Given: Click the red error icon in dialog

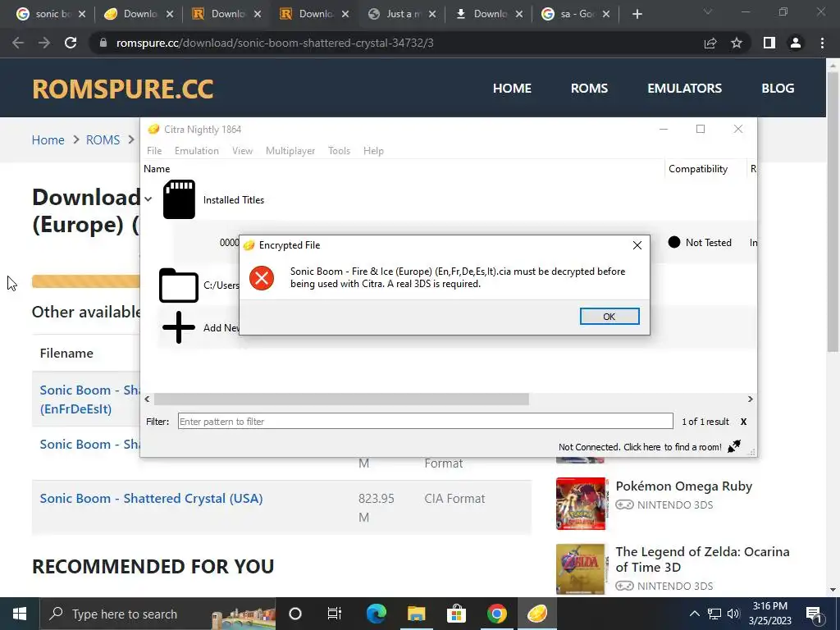Looking at the screenshot, I should click(262, 278).
